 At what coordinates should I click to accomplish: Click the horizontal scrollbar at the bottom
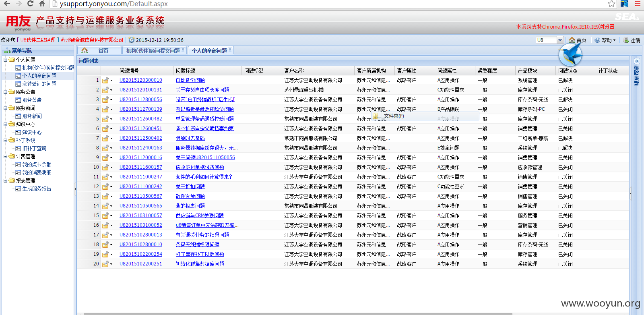[298, 314]
